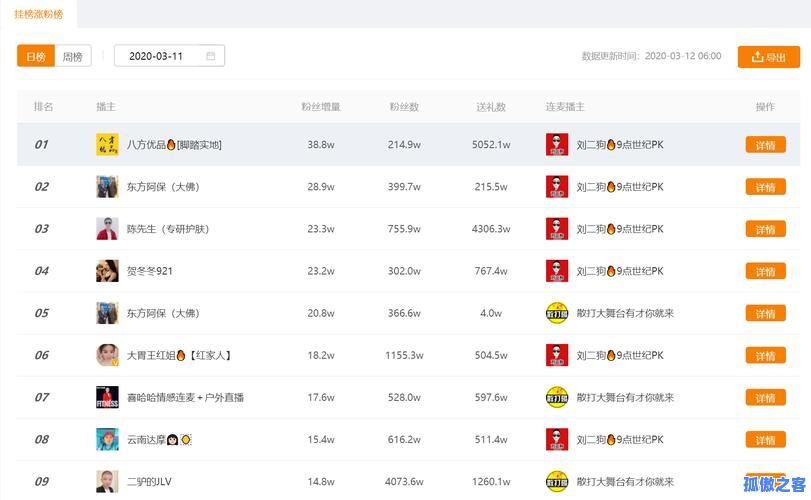811x500 pixels.
Task: Open 详情 for 陈先生 row
Action: [765, 229]
